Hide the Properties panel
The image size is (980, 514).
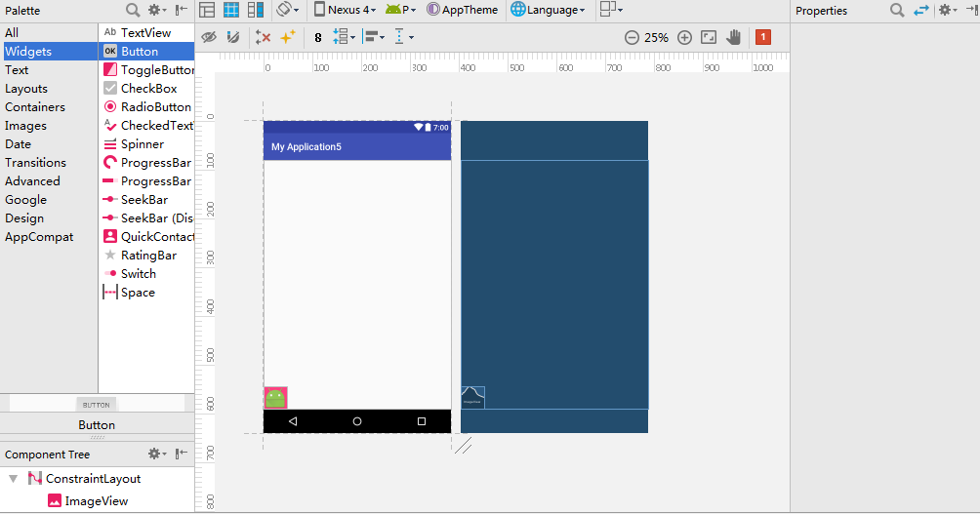tap(972, 10)
